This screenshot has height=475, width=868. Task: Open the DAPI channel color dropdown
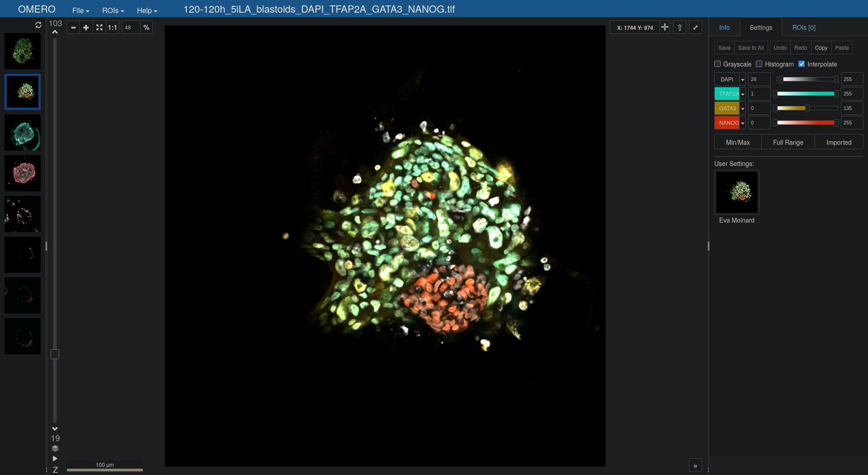pos(742,80)
